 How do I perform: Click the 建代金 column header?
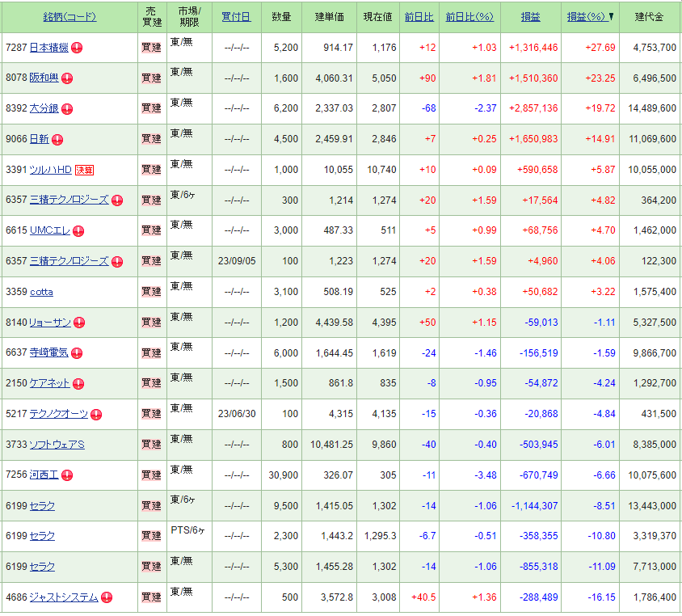649,17
